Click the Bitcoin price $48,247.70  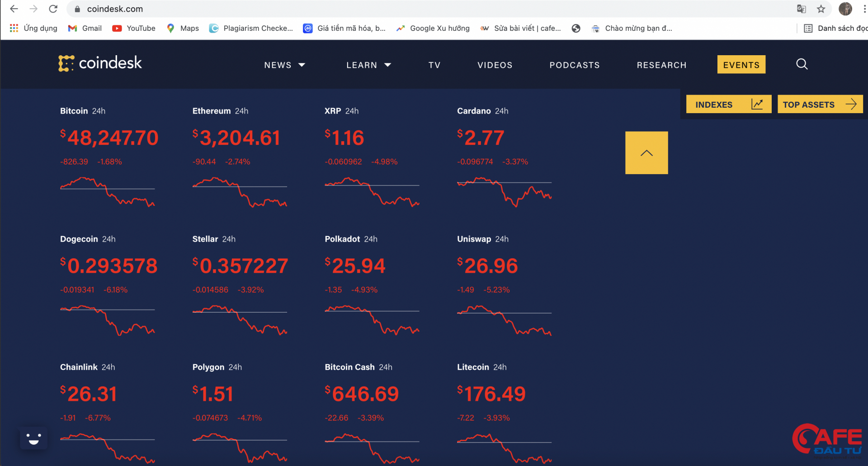[109, 138]
